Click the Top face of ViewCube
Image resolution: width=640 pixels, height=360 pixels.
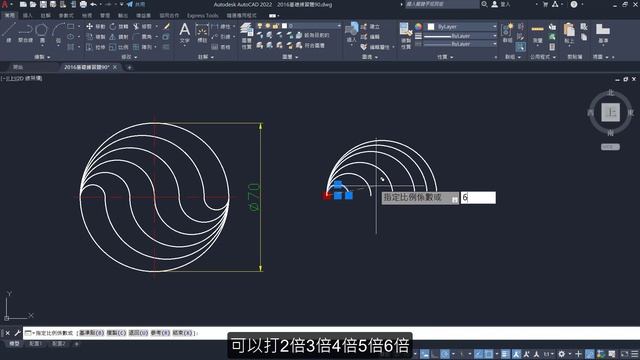610,112
